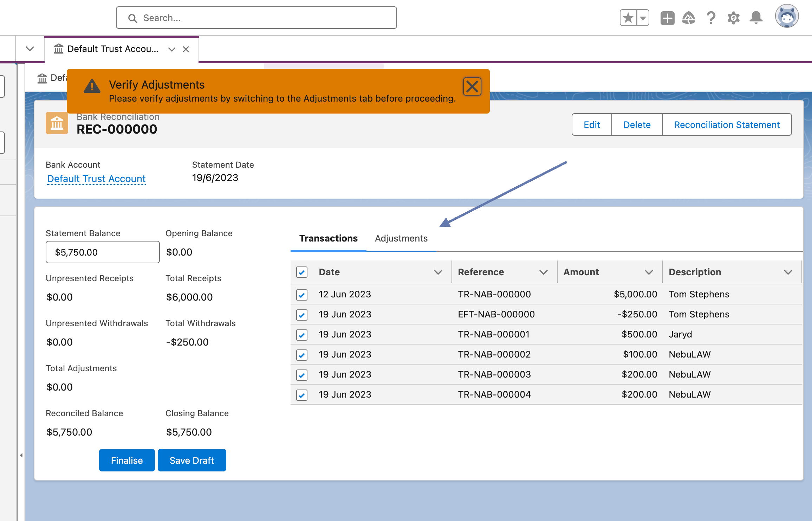This screenshot has height=521, width=812.
Task: Click the Save Draft button
Action: click(x=192, y=460)
